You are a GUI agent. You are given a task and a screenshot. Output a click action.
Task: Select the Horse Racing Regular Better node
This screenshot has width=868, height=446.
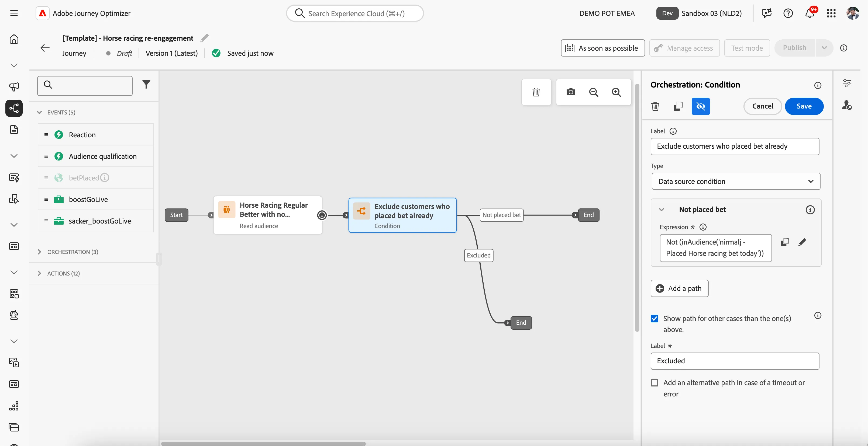coord(267,215)
